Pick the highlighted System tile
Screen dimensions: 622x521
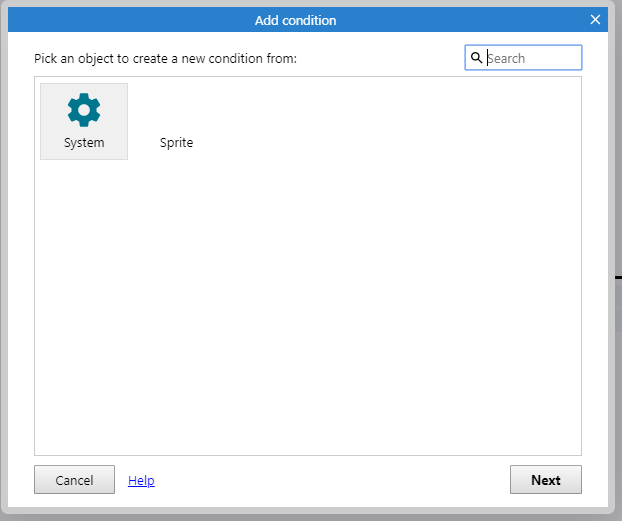84,121
